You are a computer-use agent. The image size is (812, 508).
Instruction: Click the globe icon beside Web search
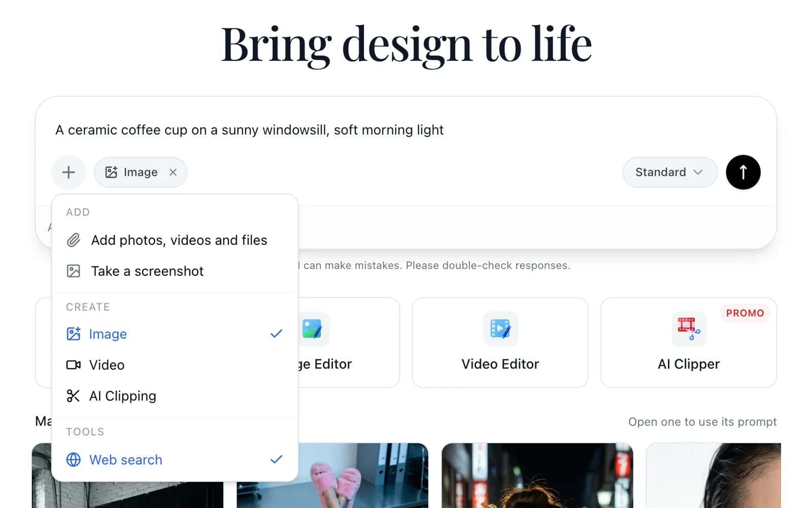coord(74,460)
